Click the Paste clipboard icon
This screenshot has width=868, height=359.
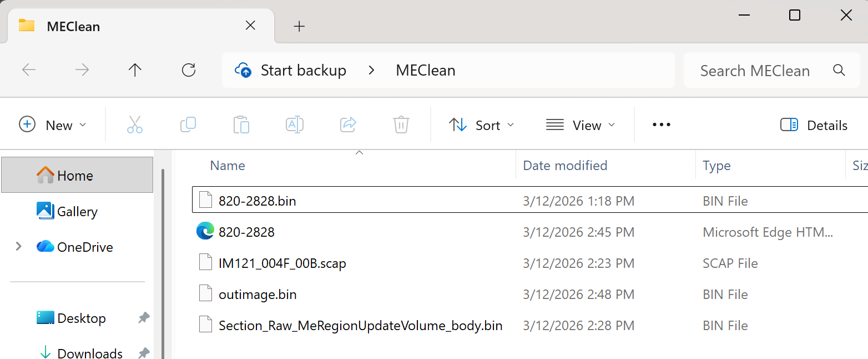[x=241, y=125]
